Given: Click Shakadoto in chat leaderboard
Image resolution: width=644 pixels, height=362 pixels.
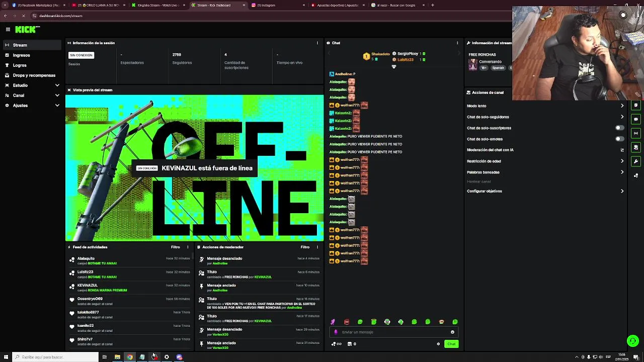Looking at the screenshot, I should point(380,54).
